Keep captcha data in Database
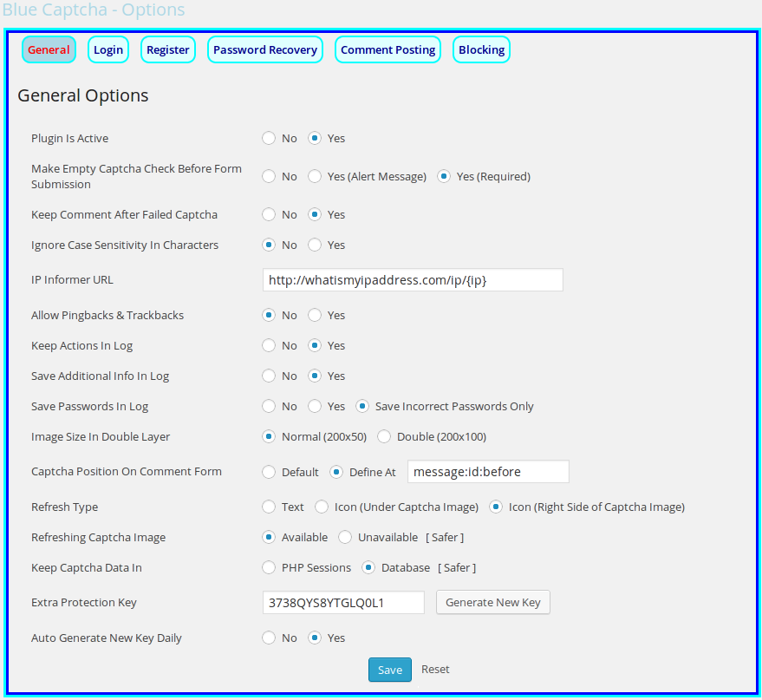 pyautogui.click(x=368, y=567)
